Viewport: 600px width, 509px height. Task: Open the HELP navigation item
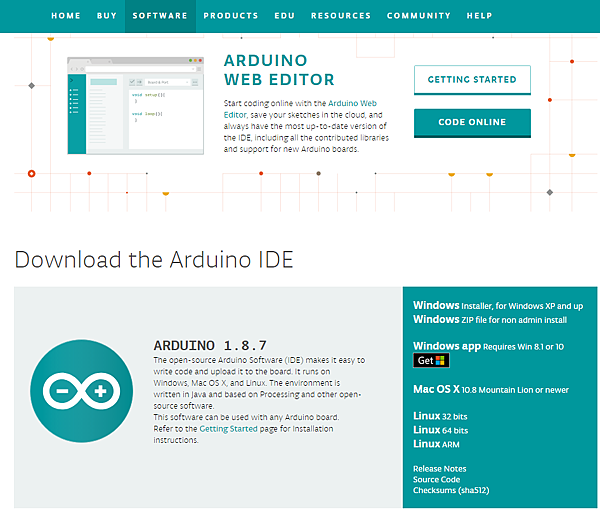click(x=479, y=16)
